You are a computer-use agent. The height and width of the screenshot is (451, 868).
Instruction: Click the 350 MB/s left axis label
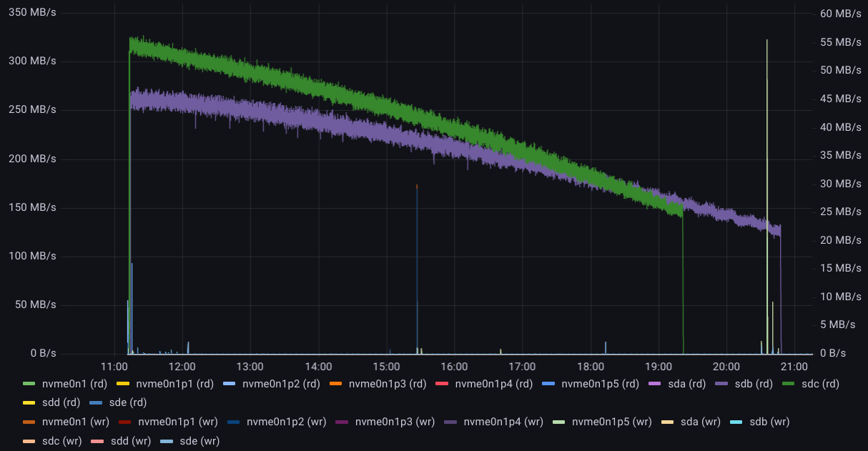31,13
